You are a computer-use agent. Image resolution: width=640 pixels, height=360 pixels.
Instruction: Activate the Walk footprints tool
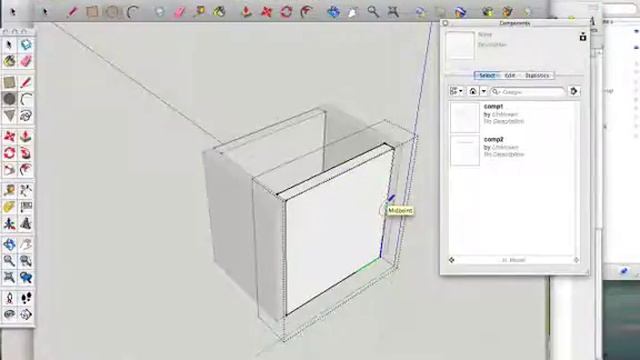[x=26, y=298]
